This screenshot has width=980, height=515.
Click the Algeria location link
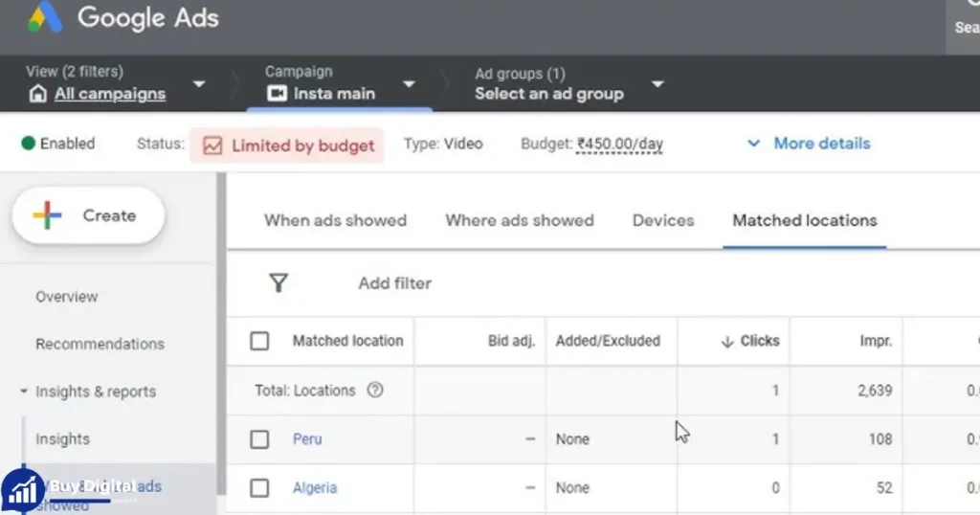tap(314, 487)
